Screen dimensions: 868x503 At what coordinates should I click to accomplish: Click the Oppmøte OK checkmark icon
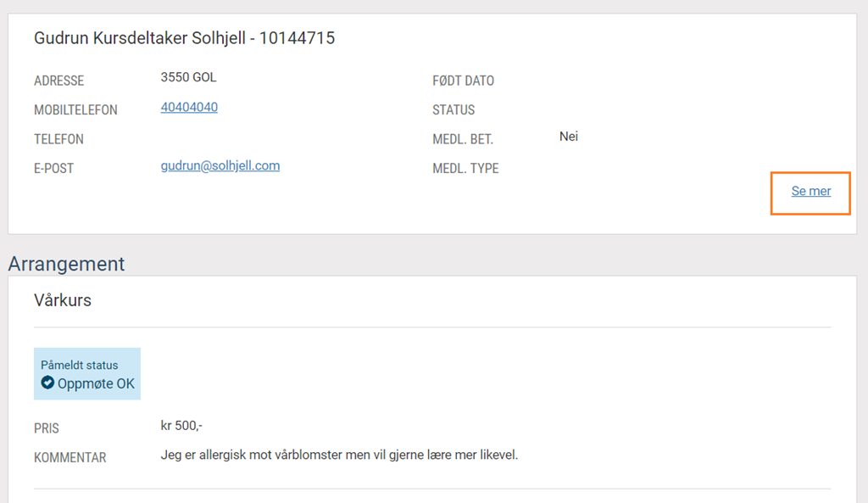(x=47, y=383)
